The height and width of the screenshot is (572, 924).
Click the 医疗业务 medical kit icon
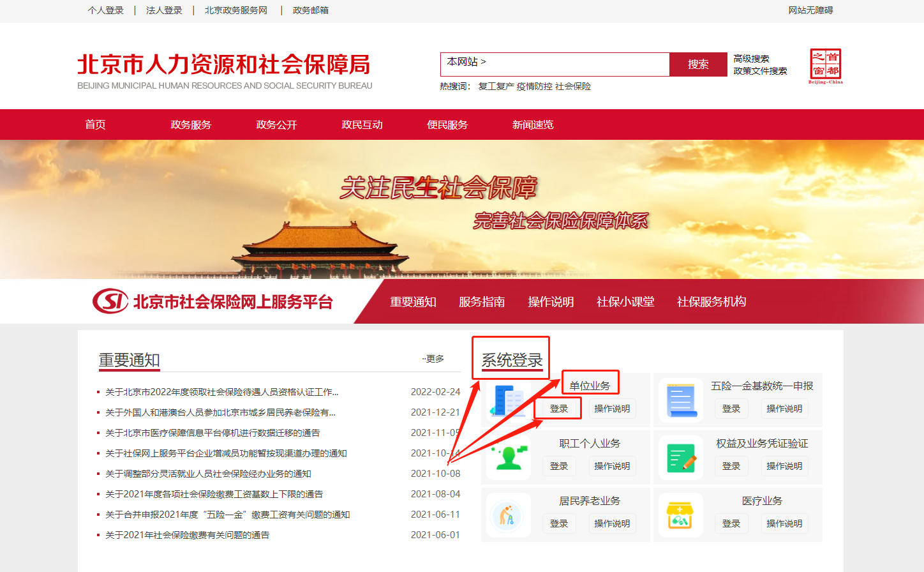[x=680, y=515]
